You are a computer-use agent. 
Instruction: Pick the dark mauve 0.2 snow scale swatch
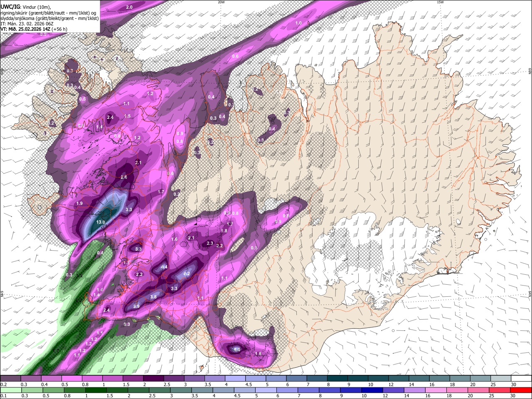tap(10, 379)
